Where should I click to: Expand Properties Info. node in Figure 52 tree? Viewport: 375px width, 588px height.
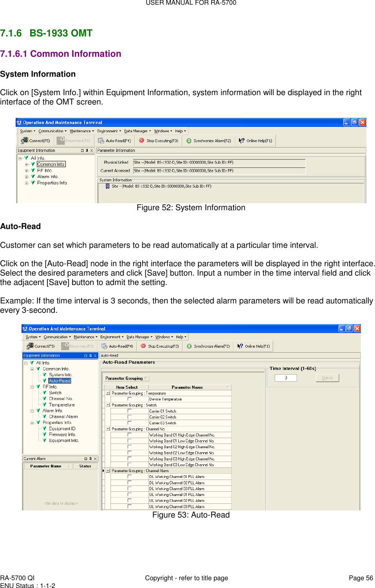[27, 183]
